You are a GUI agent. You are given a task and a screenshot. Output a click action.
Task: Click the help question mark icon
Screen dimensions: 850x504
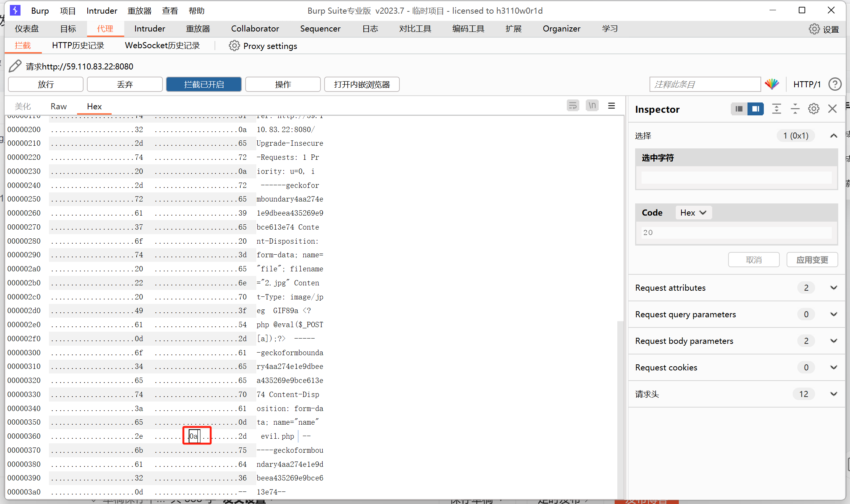[x=835, y=84]
